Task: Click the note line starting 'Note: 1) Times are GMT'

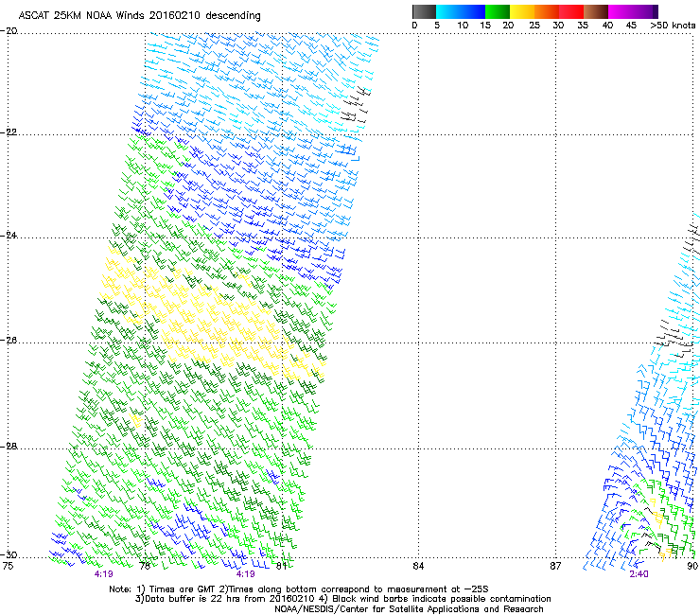Action: pyautogui.click(x=299, y=589)
